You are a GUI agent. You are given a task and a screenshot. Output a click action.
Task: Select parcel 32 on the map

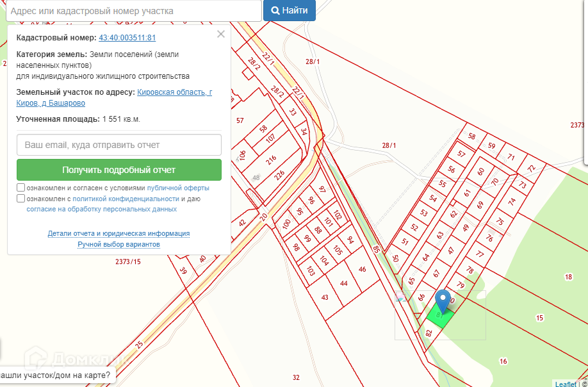coord(297,377)
